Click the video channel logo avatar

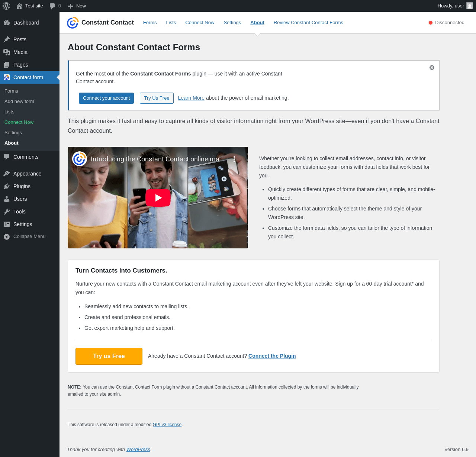click(x=80, y=159)
